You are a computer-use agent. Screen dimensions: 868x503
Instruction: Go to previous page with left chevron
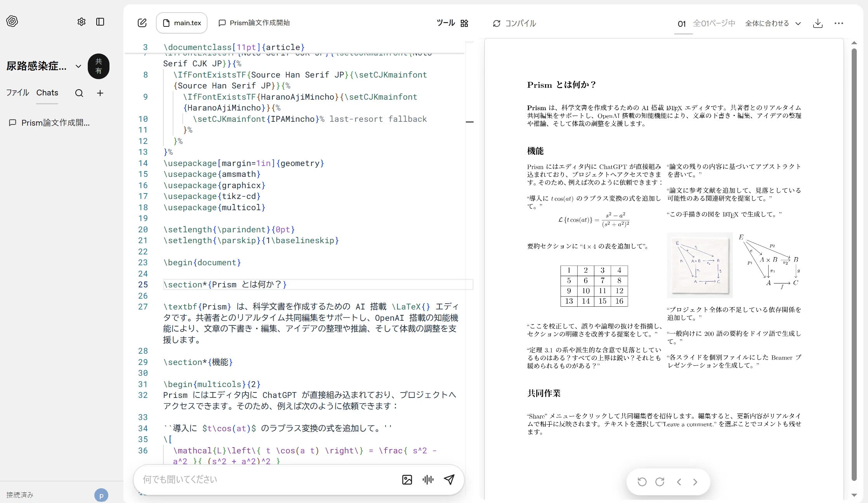[x=679, y=482]
